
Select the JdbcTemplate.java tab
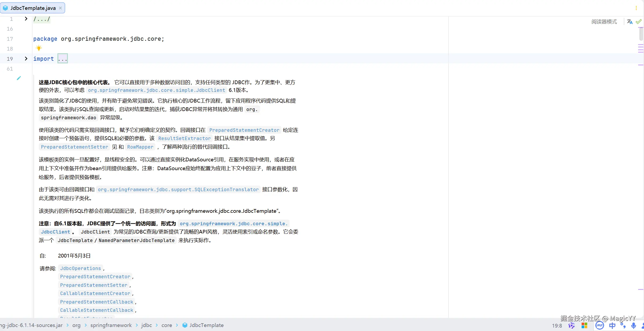(33, 8)
